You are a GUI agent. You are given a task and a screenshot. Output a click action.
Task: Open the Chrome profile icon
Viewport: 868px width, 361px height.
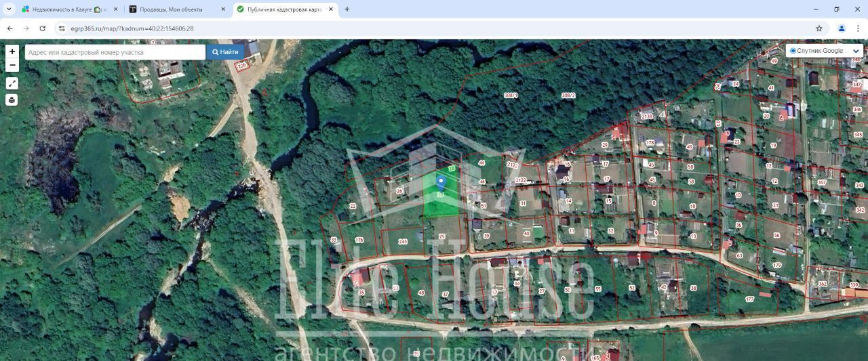point(842,28)
